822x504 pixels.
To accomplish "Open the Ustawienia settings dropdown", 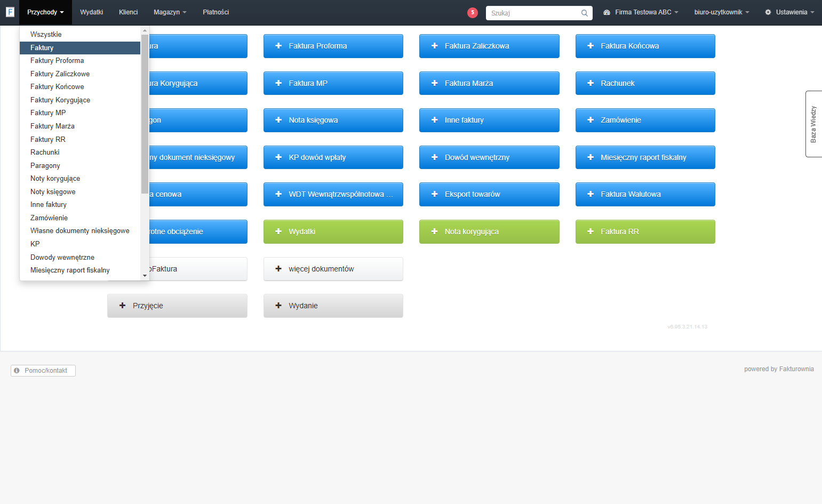I will pyautogui.click(x=789, y=12).
